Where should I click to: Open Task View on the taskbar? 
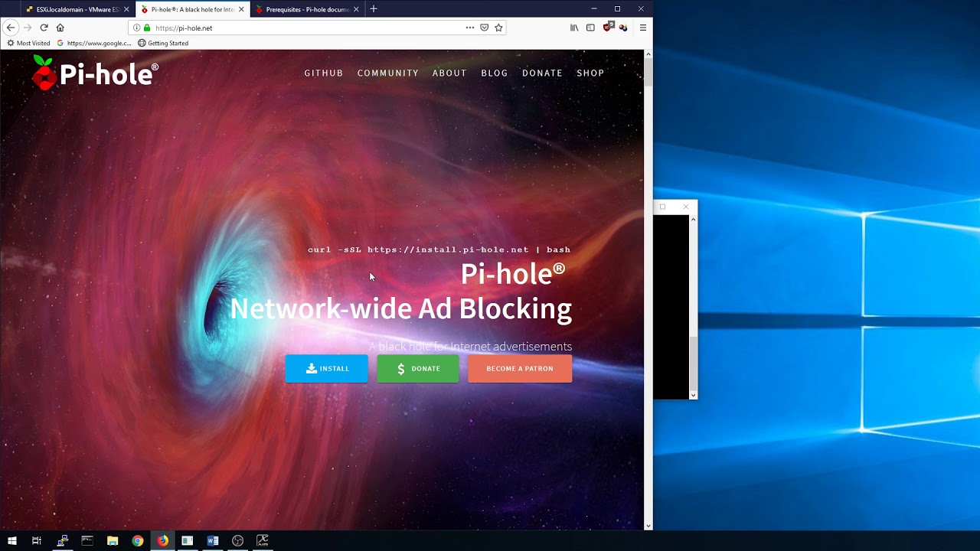[x=36, y=541]
